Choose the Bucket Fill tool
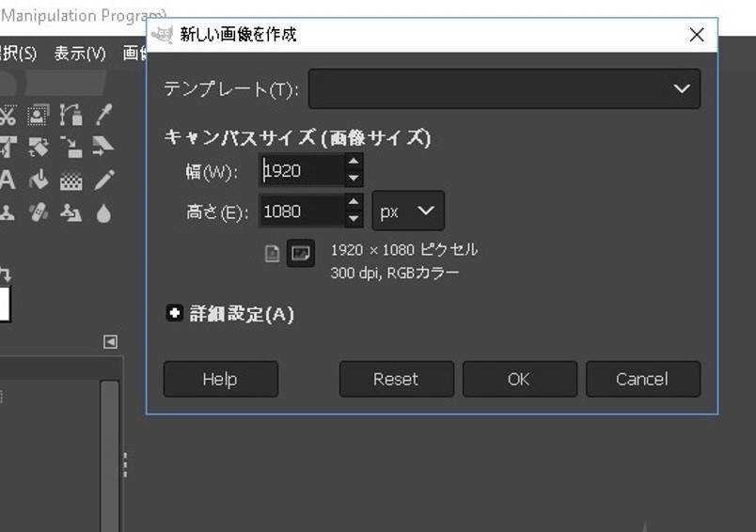 coord(39,180)
